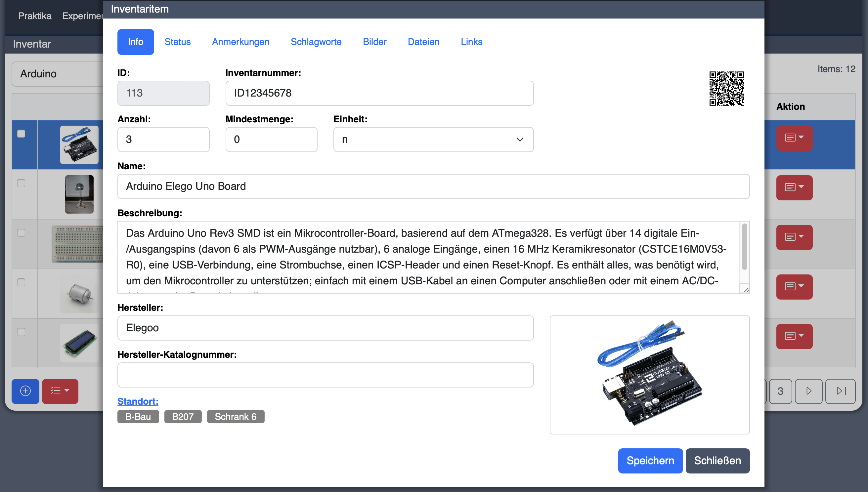Image resolution: width=868 pixels, height=492 pixels.
Task: Click the Arduino board thumbnail in the list
Action: (x=79, y=144)
